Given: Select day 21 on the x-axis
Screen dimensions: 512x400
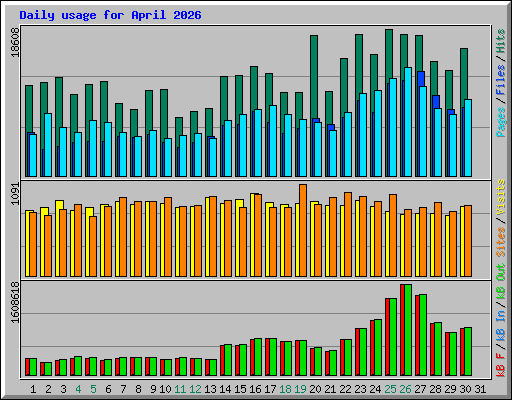Looking at the screenshot, I should [330, 389].
